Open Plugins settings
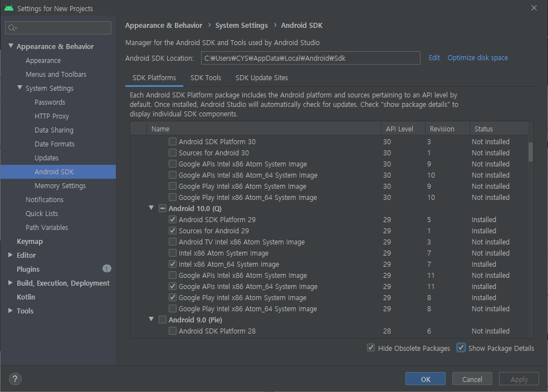The width and height of the screenshot is (548, 392). coord(28,269)
